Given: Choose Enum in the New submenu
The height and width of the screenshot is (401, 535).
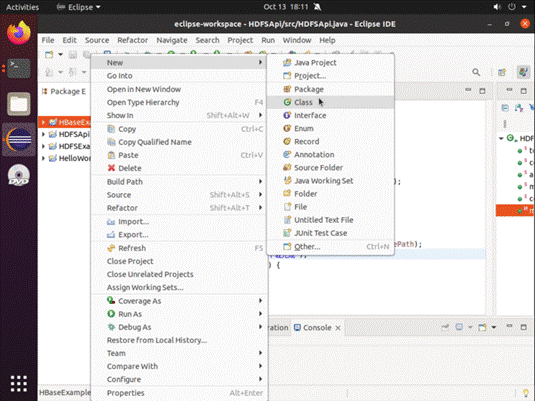Looking at the screenshot, I should tap(330, 129).
